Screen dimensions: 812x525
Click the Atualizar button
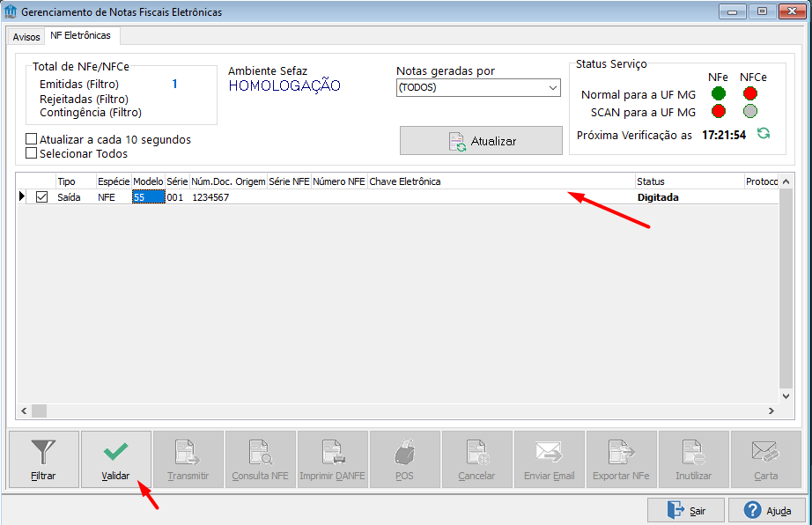point(481,140)
